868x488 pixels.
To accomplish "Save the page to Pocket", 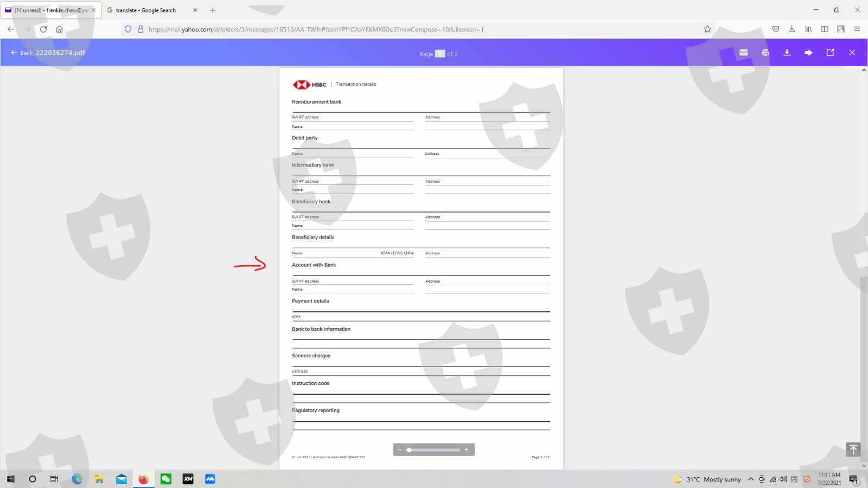I will 776,29.
